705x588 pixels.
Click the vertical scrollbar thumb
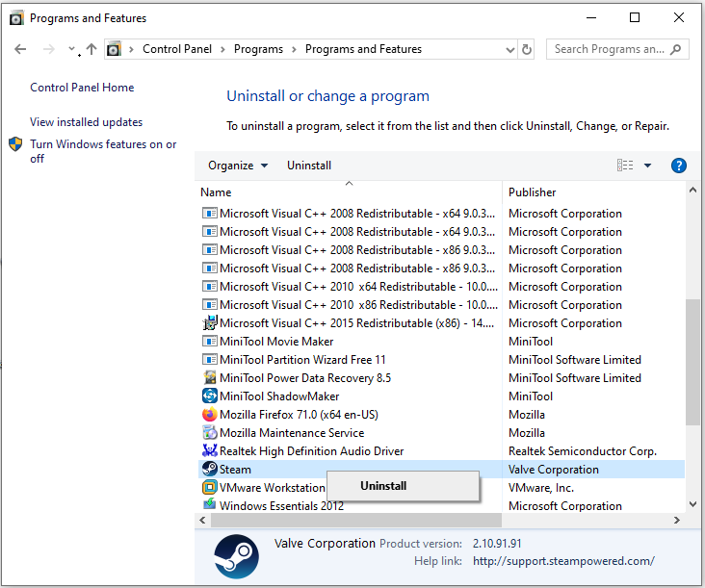point(692,362)
